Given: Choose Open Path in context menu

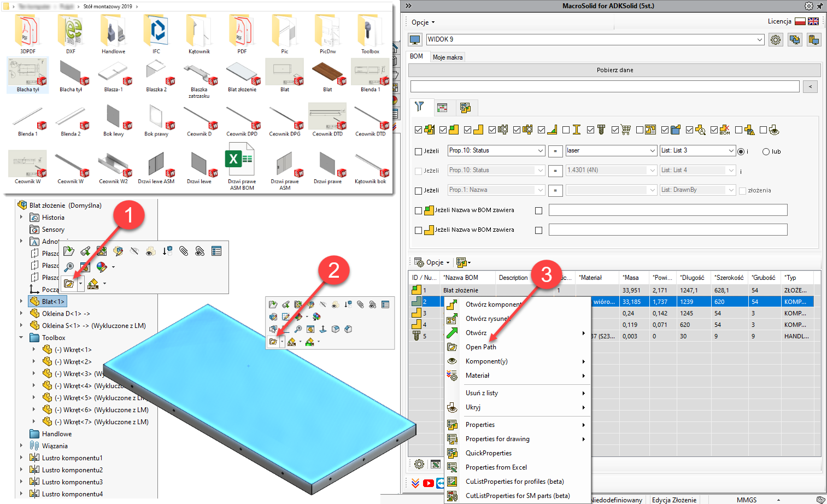Looking at the screenshot, I should click(x=481, y=347).
